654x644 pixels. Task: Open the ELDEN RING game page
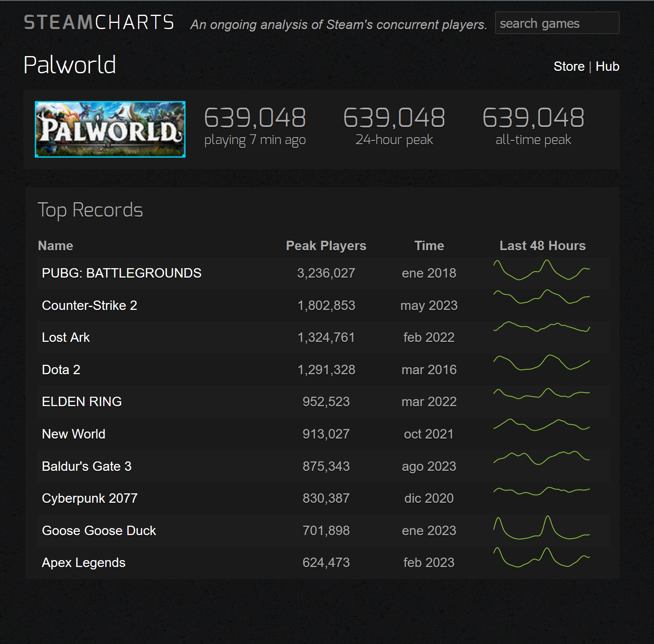click(x=82, y=402)
